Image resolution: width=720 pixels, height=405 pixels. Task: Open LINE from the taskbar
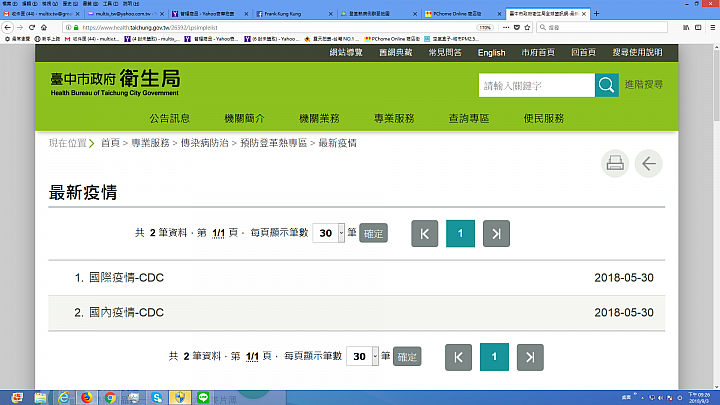coord(203,397)
